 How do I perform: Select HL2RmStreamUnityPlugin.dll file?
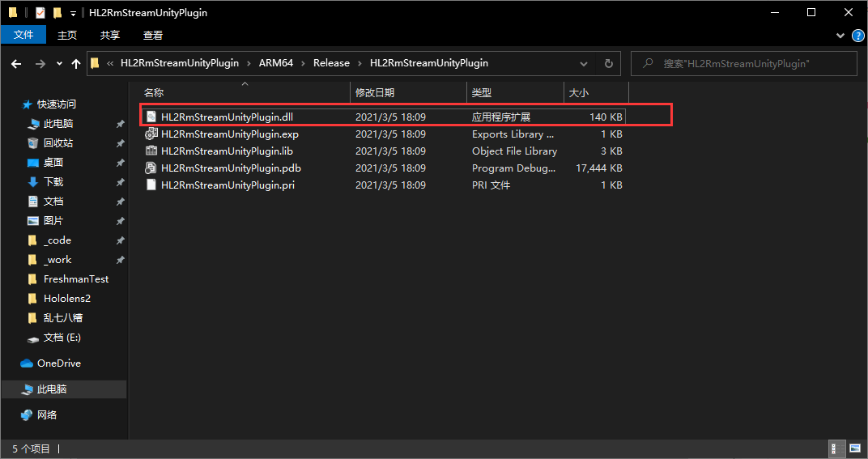[x=384, y=117]
